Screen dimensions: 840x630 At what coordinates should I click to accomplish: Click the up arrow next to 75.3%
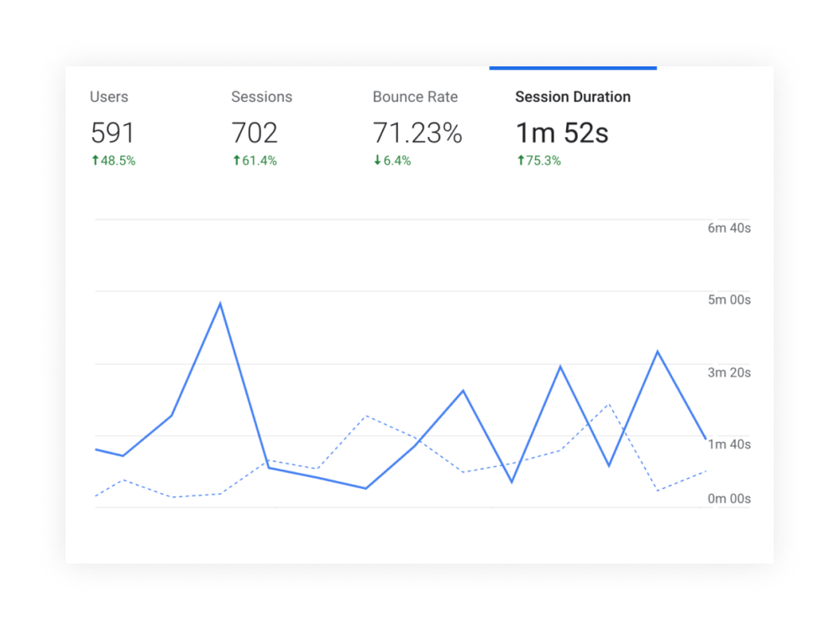[x=520, y=160]
